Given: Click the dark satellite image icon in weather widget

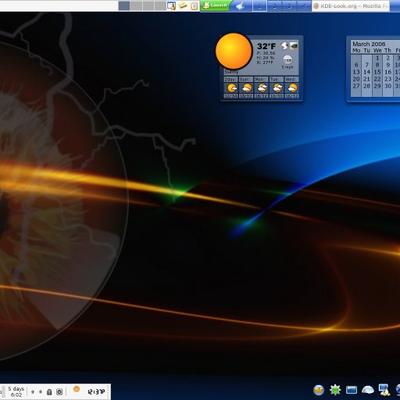Looking at the screenshot, I should pyautogui.click(x=294, y=45).
